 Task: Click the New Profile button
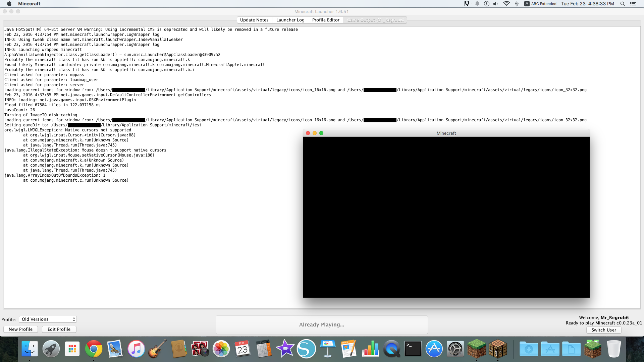pyautogui.click(x=21, y=329)
